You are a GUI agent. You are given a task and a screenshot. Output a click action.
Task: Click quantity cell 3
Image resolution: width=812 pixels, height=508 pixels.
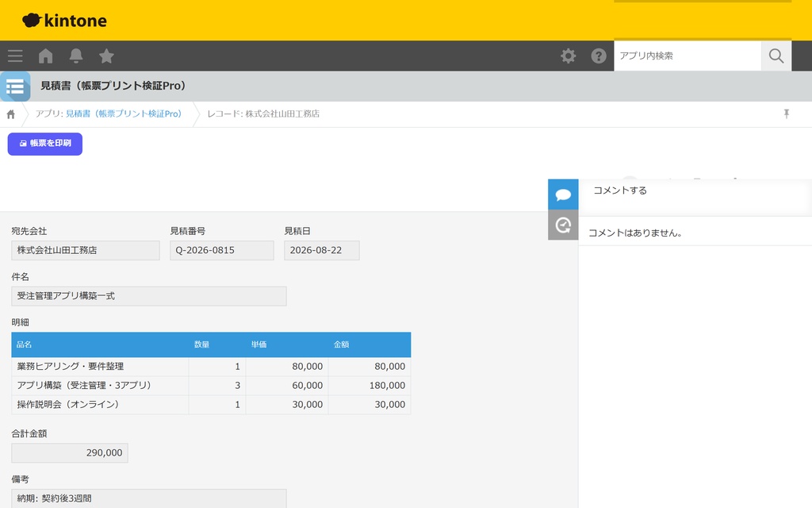point(217,386)
